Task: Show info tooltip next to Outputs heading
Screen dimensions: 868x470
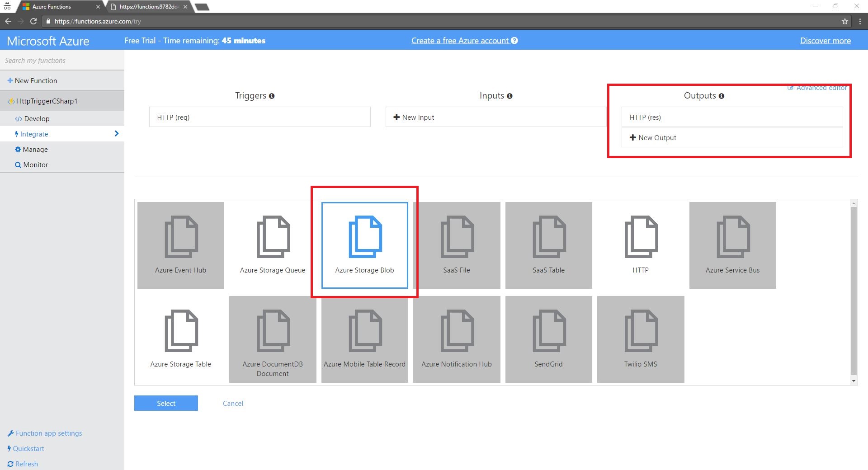Action: click(x=722, y=96)
